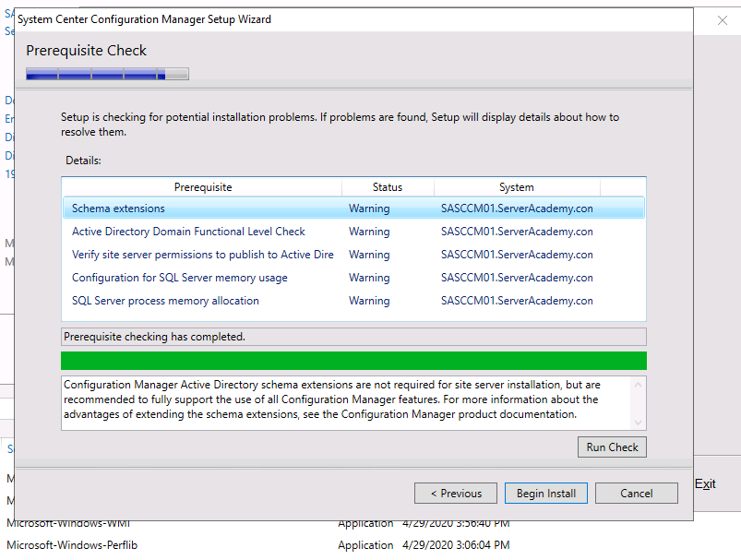Click the schema extensions description text box
This screenshot has height=560, width=741.
(353, 403)
